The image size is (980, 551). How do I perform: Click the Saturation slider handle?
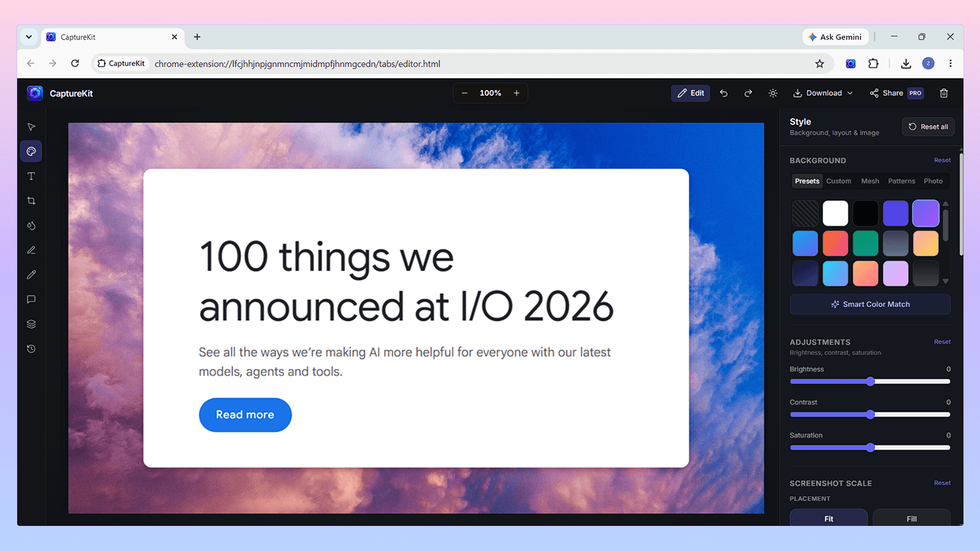(870, 448)
